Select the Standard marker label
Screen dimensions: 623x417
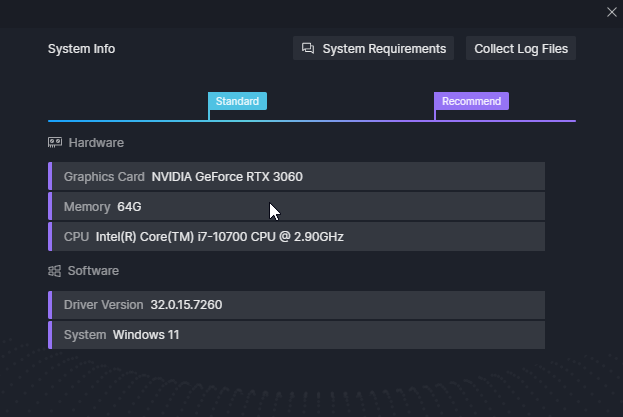coord(237,101)
